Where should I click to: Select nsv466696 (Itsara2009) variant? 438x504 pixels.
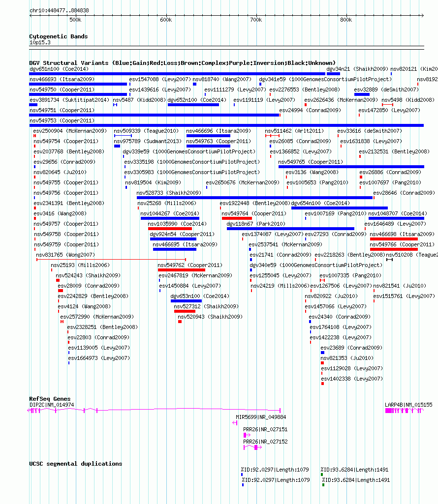click(208, 136)
